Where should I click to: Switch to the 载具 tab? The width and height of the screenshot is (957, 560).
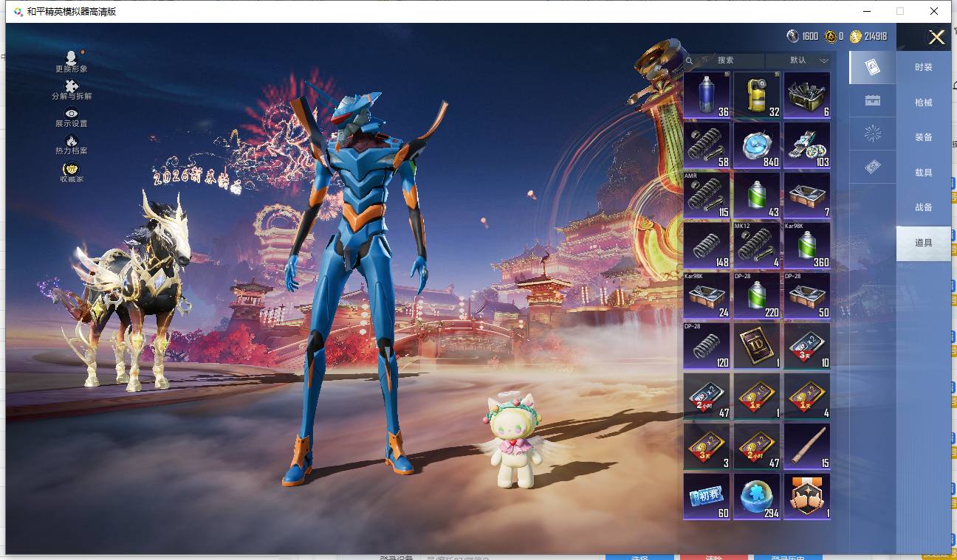tap(924, 173)
